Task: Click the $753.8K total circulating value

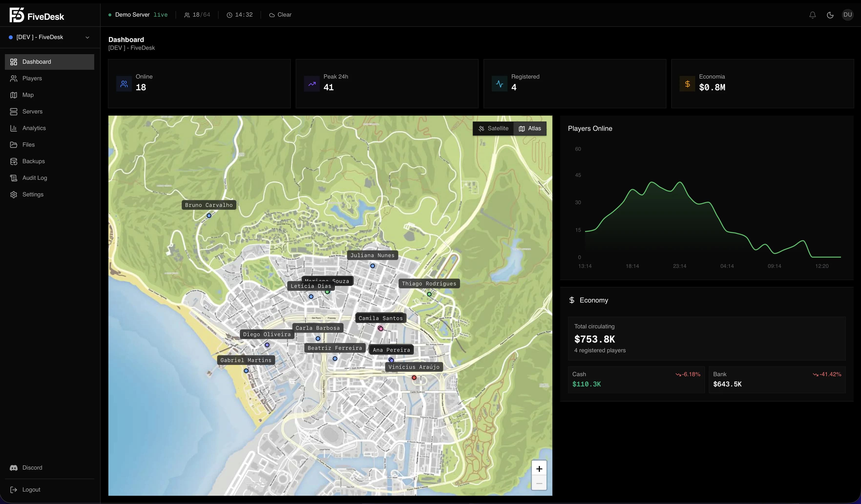Action: click(x=595, y=339)
